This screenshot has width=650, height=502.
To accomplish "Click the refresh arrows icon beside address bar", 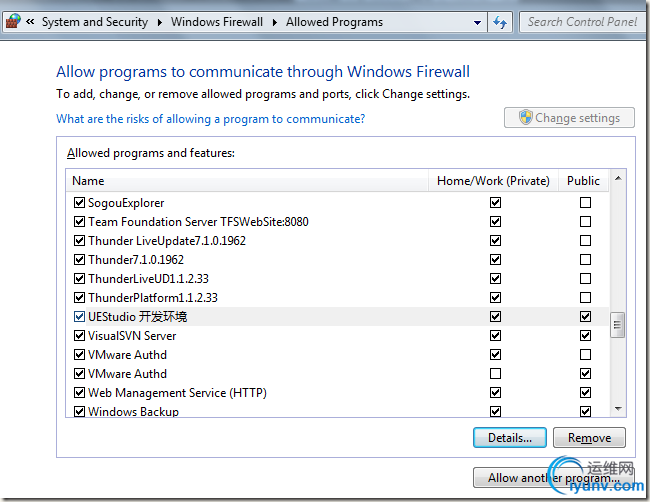I will point(500,22).
